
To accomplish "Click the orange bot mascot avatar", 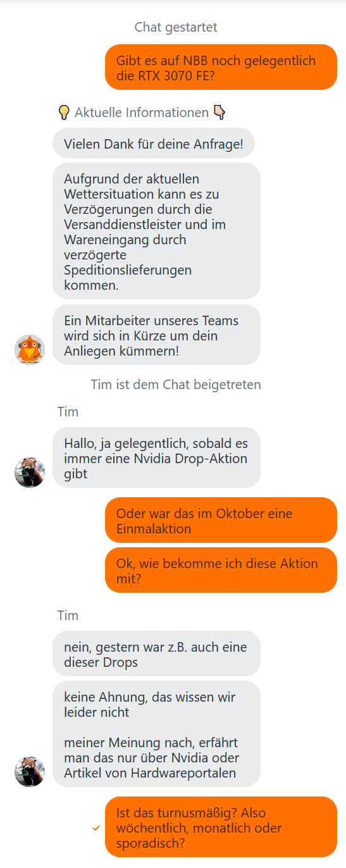I will point(30,350).
